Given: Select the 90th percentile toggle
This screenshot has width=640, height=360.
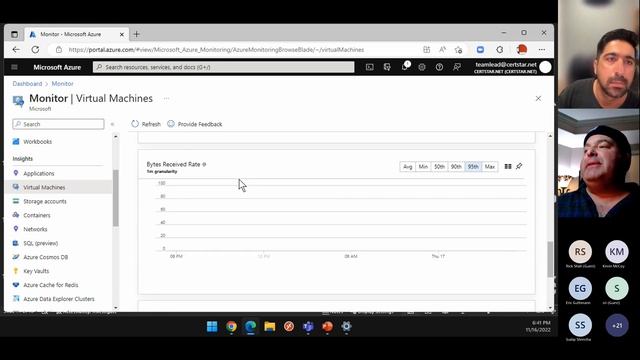Looking at the screenshot, I should click(x=456, y=167).
